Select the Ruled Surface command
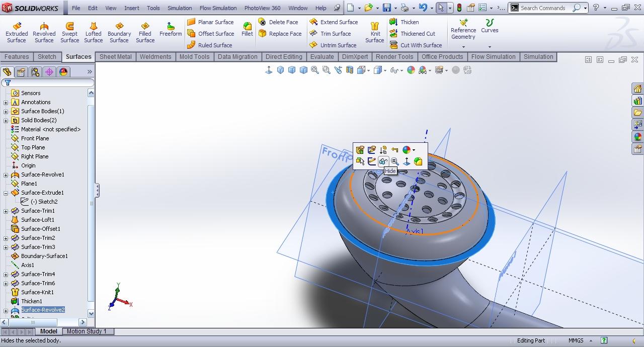This screenshot has width=644, height=347. 209,45
